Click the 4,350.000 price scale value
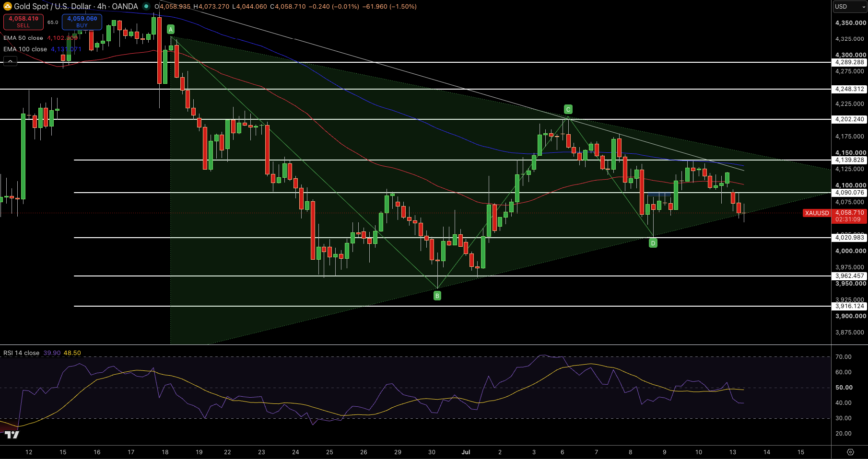Image resolution: width=868 pixels, height=459 pixels. (x=850, y=23)
